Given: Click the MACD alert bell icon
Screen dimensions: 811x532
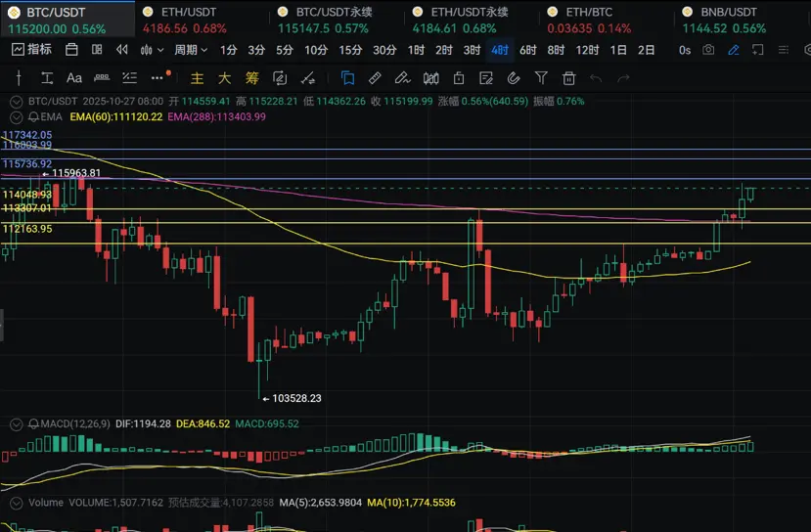Looking at the screenshot, I should pos(33,424).
